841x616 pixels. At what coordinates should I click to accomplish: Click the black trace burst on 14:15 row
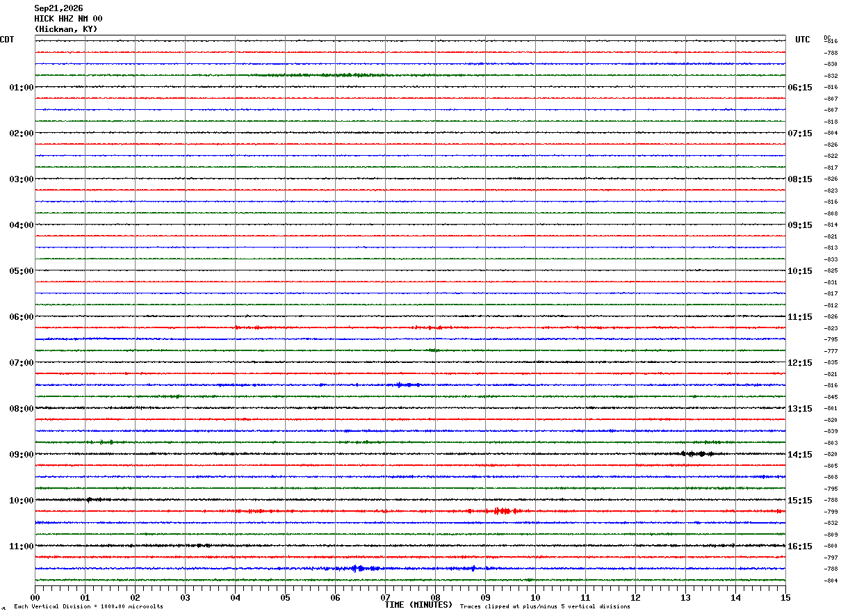(x=697, y=454)
